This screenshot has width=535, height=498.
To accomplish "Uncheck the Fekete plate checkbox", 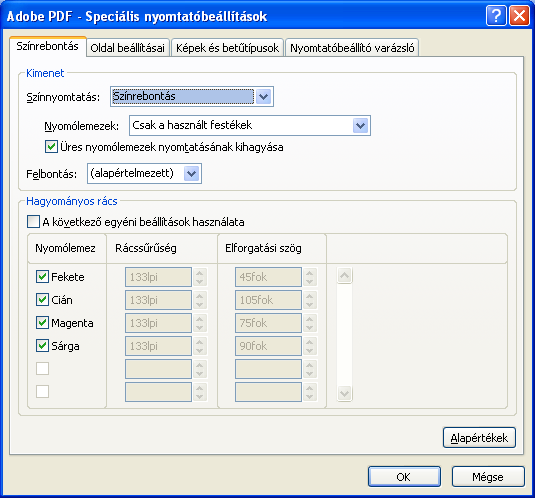I will point(42,277).
